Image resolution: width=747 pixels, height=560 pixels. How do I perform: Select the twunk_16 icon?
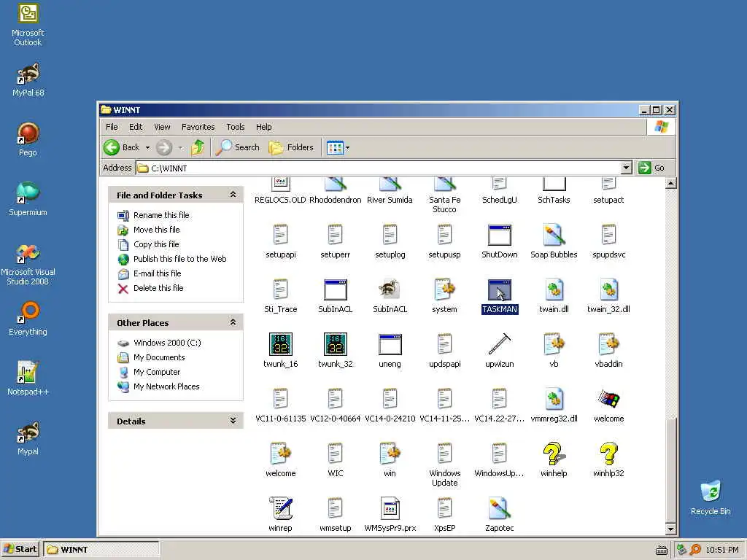point(281,344)
